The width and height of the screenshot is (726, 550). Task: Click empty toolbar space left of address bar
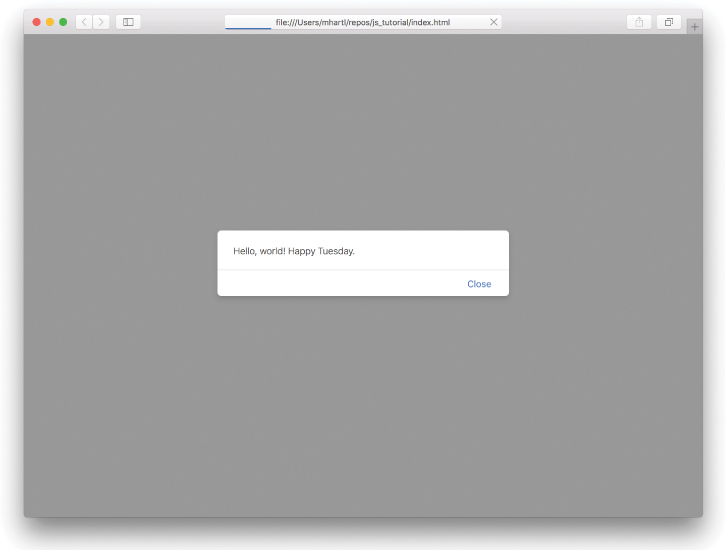pos(182,22)
